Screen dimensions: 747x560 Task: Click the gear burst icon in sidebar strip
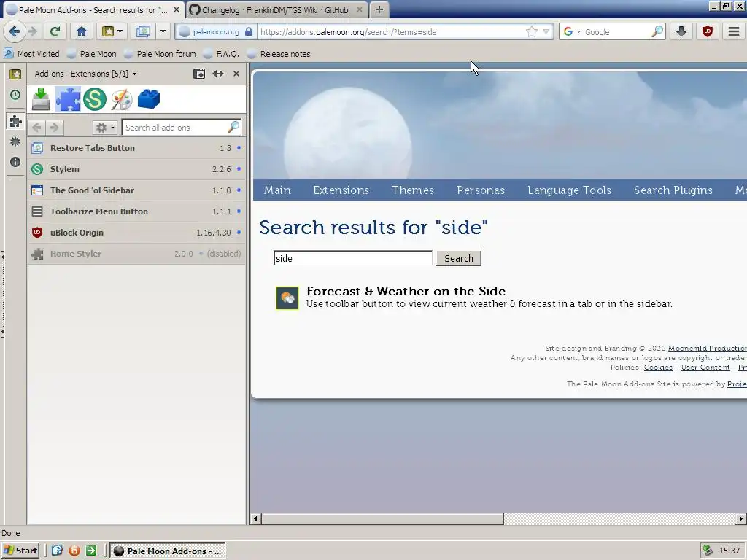coord(15,141)
